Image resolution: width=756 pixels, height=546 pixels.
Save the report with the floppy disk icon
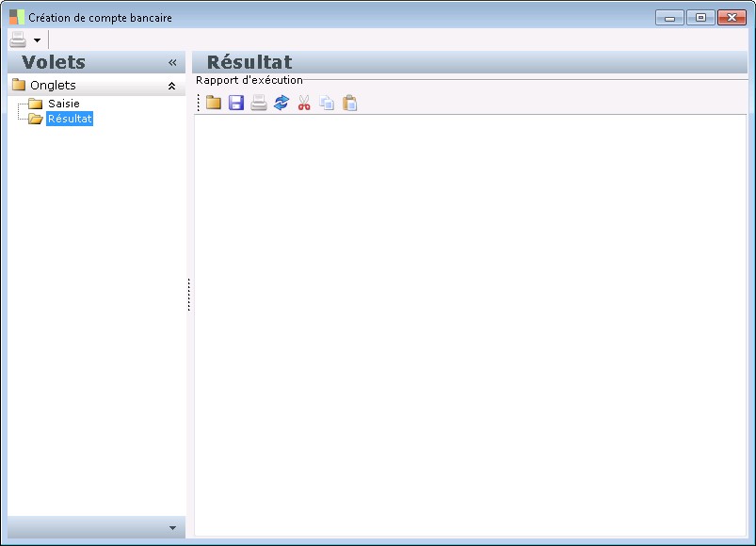pyautogui.click(x=235, y=103)
